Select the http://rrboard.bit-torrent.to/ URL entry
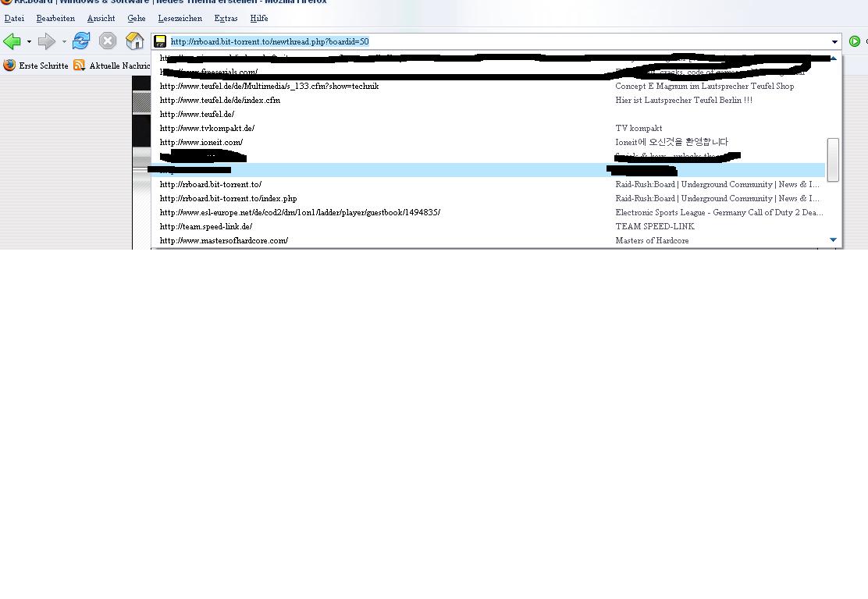The width and height of the screenshot is (868, 599). pyautogui.click(x=489, y=185)
